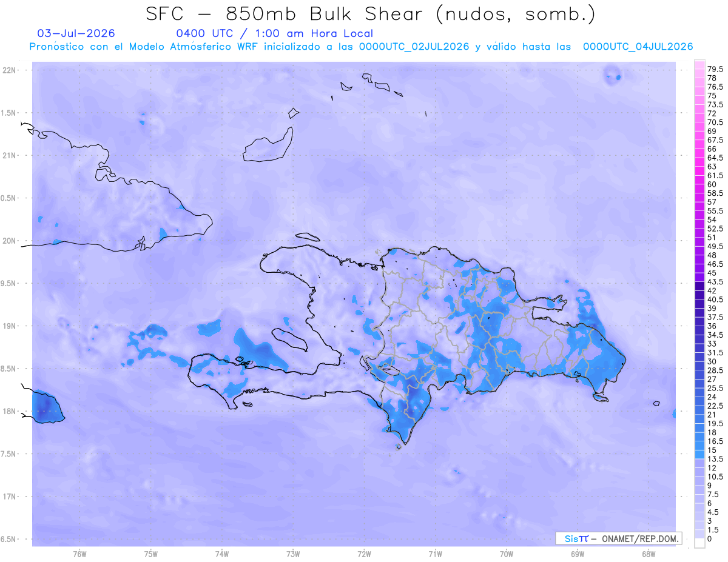Click the "0000UTC_02JUL2026" initialization timestamp
This screenshot has width=728, height=562.
414,47
